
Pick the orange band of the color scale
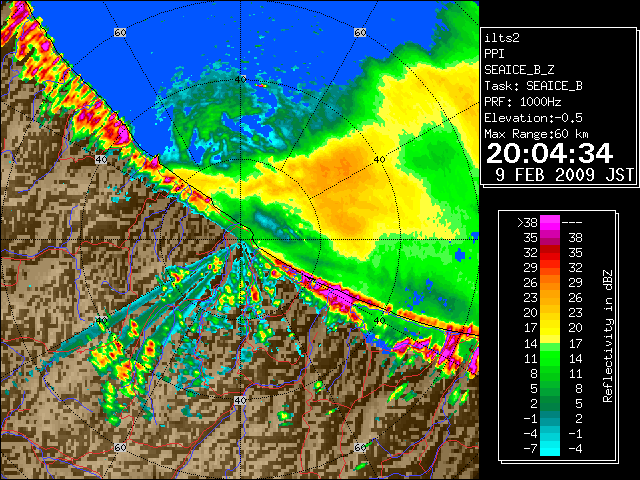coord(550,283)
